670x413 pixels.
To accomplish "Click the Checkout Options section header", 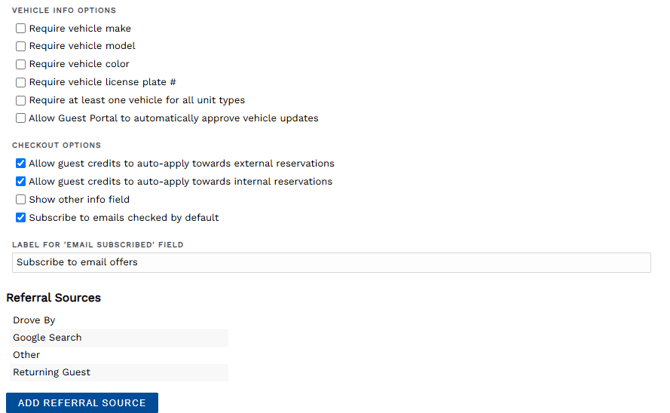I will coord(56,145).
